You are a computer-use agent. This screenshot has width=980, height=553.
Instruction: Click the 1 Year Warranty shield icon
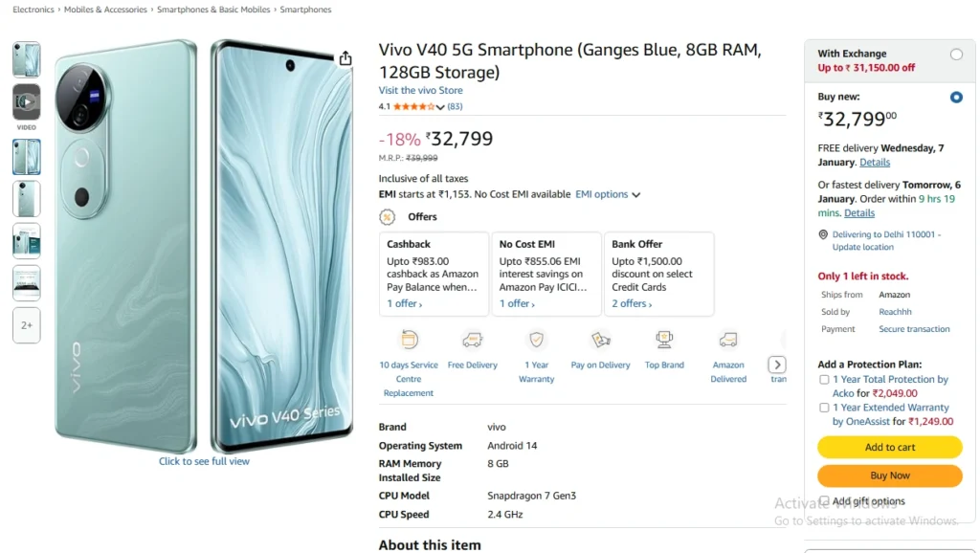pyautogui.click(x=536, y=340)
